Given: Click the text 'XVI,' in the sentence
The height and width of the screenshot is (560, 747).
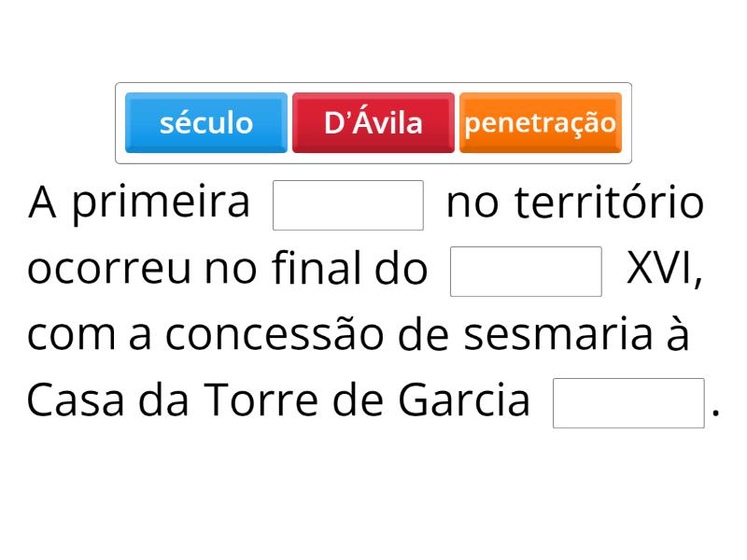Looking at the screenshot, I should click(664, 271).
